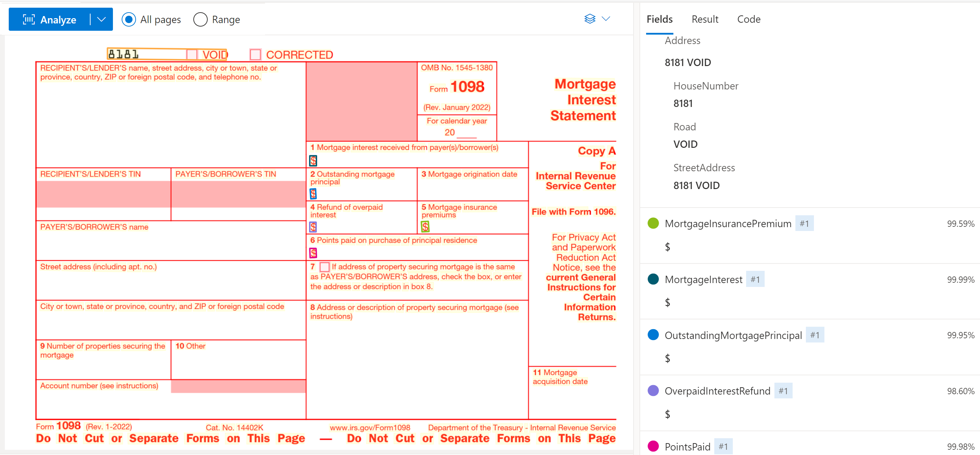Image resolution: width=980 pixels, height=455 pixels.
Task: Switch to the Result tab
Action: pos(704,19)
